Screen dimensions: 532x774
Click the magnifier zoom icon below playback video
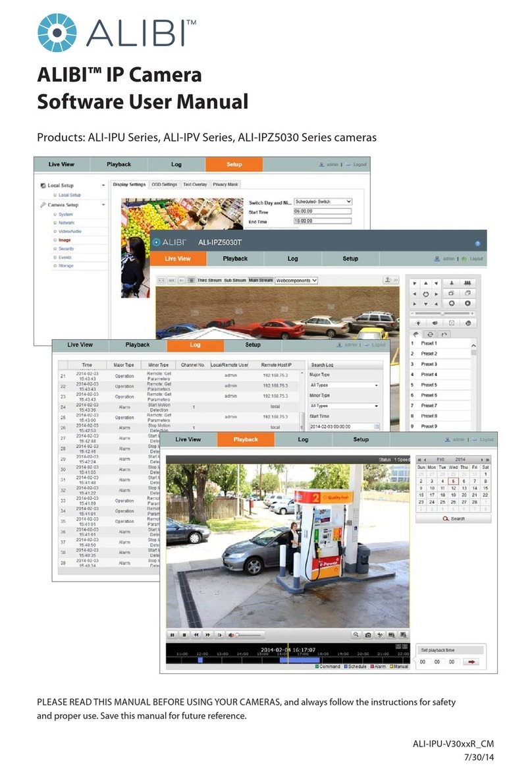(356, 635)
